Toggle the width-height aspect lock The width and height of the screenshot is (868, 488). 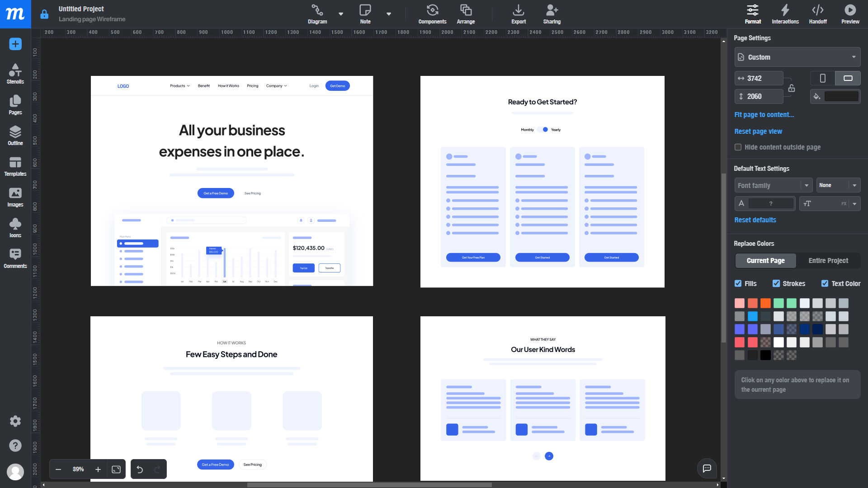click(792, 88)
